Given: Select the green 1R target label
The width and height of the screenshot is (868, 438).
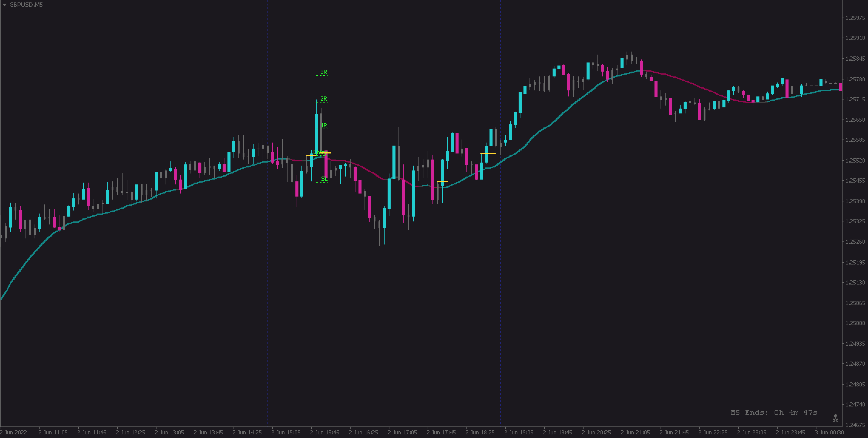Looking at the screenshot, I should coord(324,126).
